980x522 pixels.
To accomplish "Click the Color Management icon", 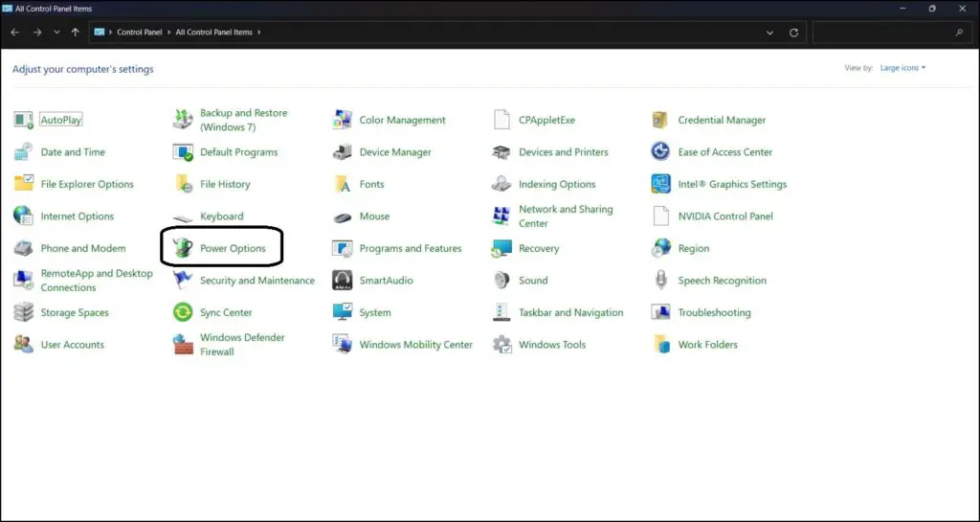I will point(342,121).
